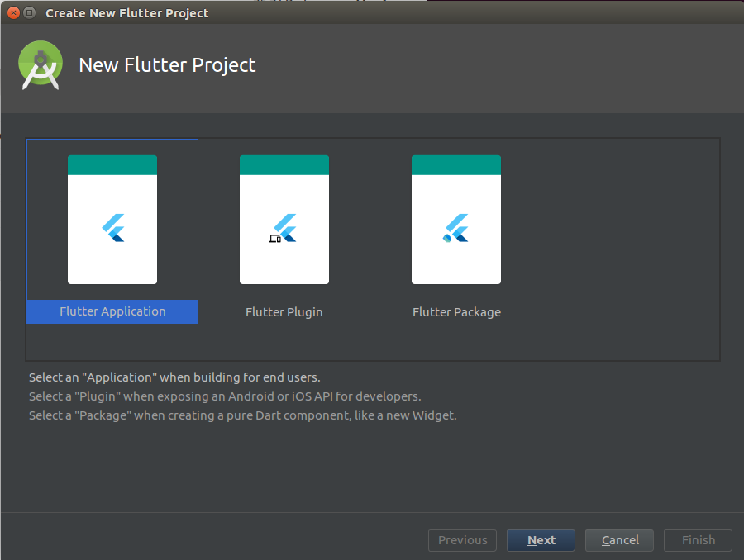The width and height of the screenshot is (744, 560).
Task: Click the Finish button
Action: [698, 540]
